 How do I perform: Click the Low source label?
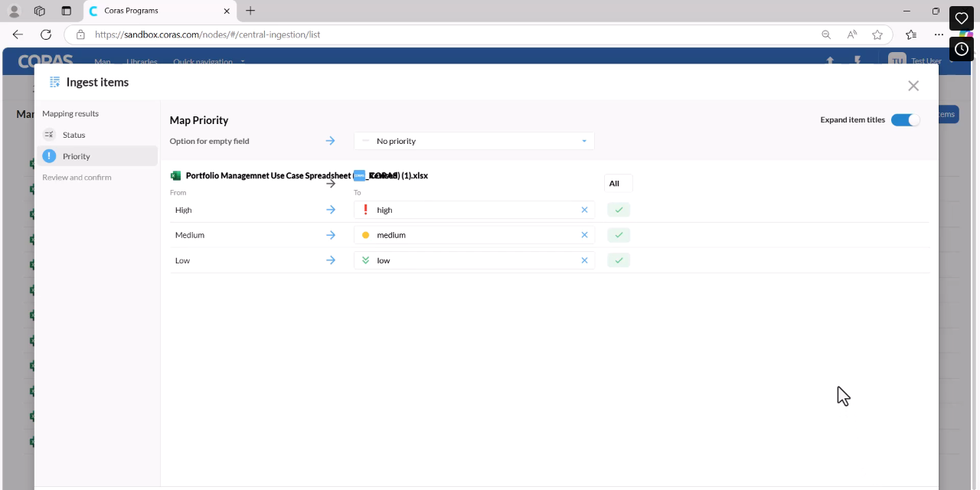182,260
